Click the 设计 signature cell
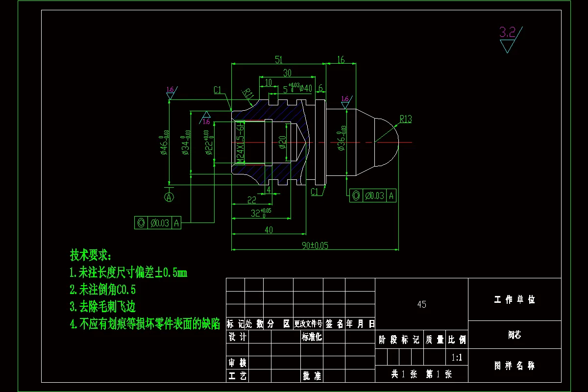The width and height of the screenshot is (588, 392). pos(236,338)
